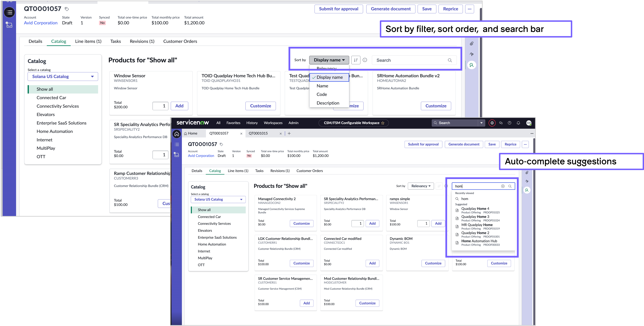Open activity pulse icon in back window

(x=472, y=54)
